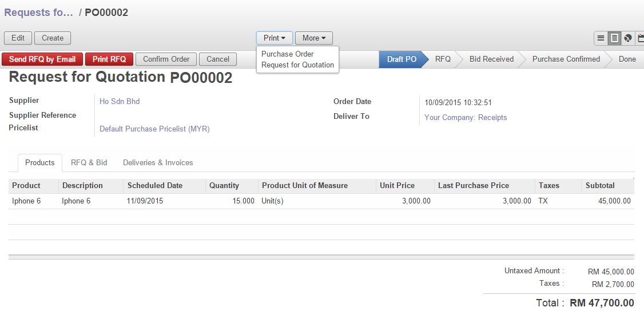Open Default Purchase Pricelist (MYR) link

(154, 129)
